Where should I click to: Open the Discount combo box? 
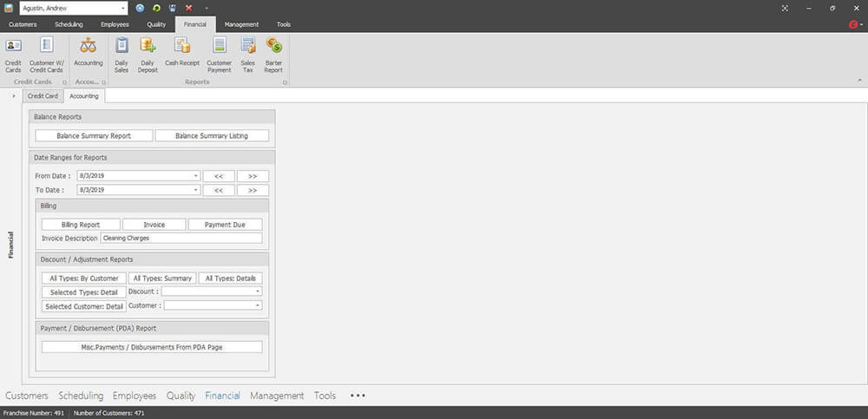[x=258, y=292]
